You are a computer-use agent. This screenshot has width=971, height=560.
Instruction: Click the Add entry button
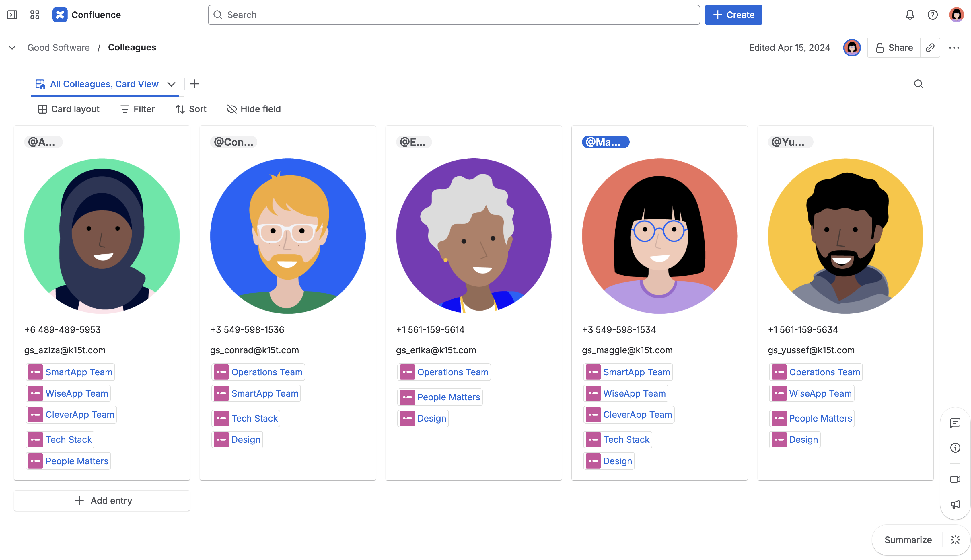pyautogui.click(x=102, y=500)
